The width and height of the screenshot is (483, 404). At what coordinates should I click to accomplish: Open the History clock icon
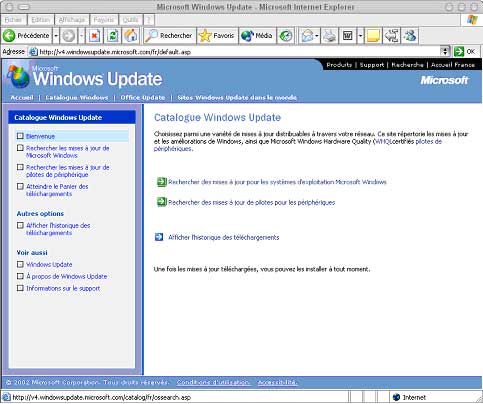[286, 35]
